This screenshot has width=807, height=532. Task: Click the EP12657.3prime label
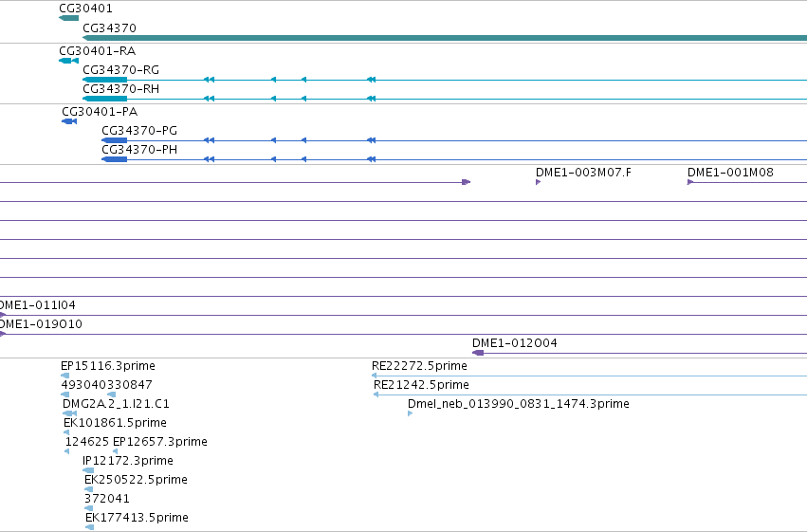tap(160, 442)
